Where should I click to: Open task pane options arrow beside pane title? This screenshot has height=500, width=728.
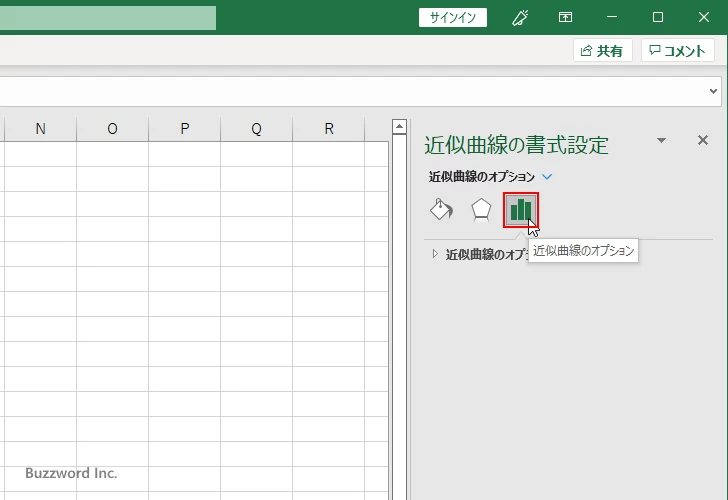point(661,141)
